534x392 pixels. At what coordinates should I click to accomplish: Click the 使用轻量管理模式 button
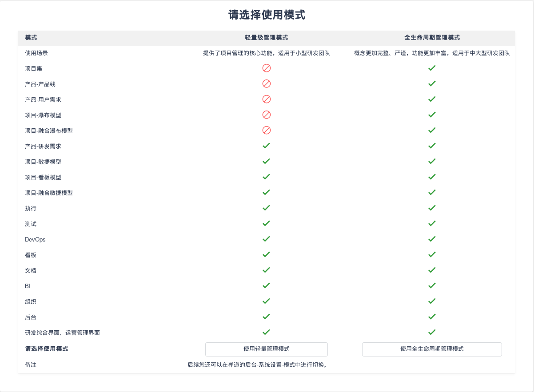[x=267, y=349]
